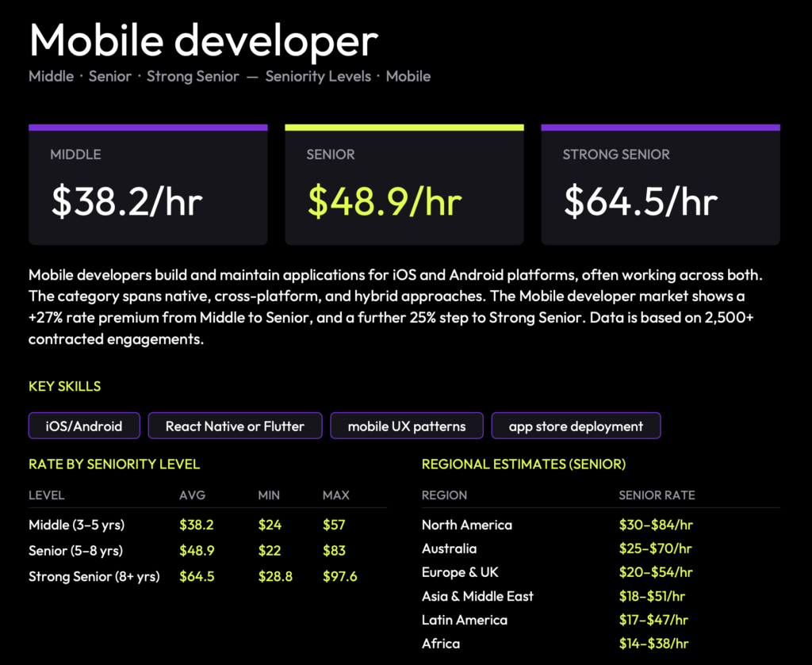Select the Senior $48.9/hr rate card

click(404, 185)
